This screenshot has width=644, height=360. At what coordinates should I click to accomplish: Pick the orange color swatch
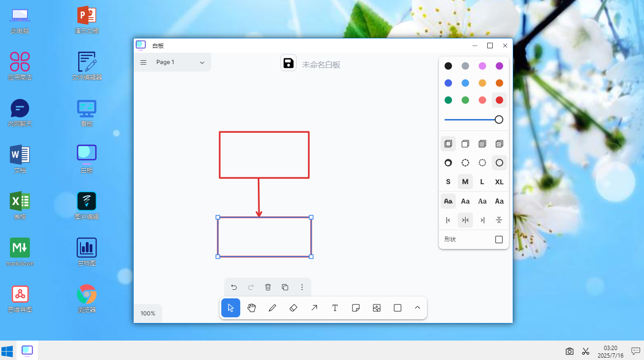point(499,83)
